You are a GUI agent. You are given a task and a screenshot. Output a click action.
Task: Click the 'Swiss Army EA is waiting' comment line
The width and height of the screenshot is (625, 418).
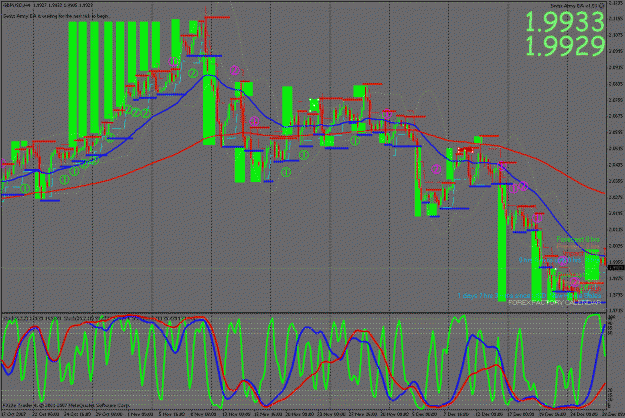pos(56,16)
